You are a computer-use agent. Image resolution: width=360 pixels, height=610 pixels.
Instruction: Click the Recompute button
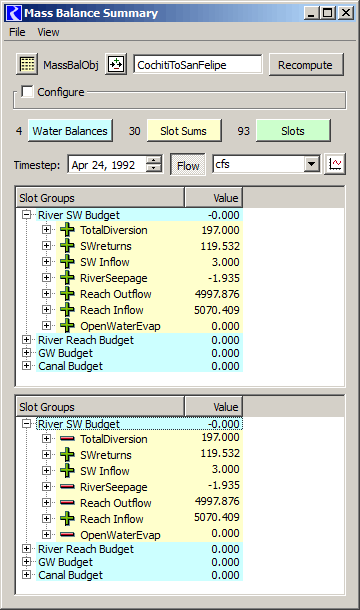pos(306,65)
